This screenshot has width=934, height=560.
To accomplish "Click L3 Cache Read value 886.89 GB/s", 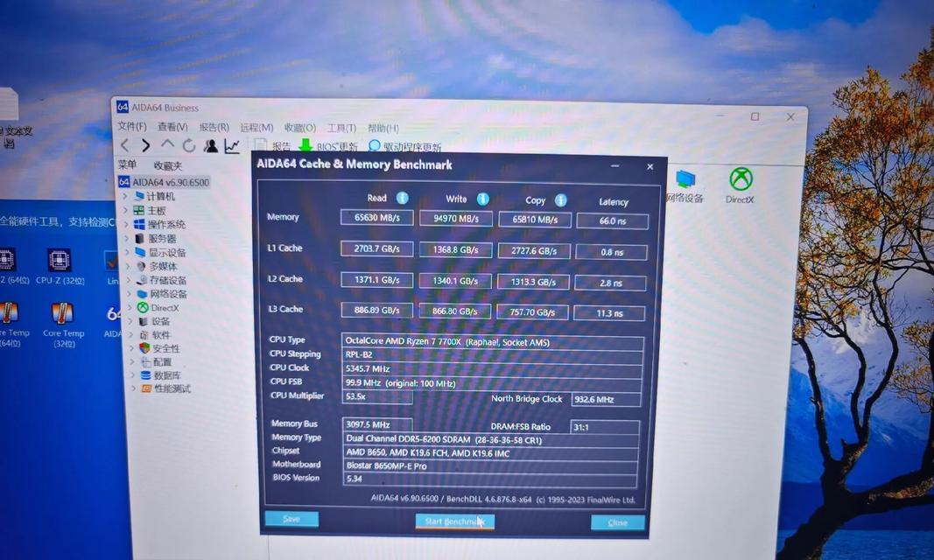I will click(377, 311).
